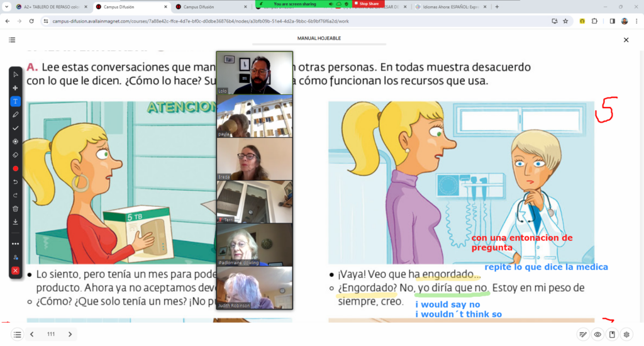Click the yellow extension icon
Screen dimensions: 644x346
(582, 21)
